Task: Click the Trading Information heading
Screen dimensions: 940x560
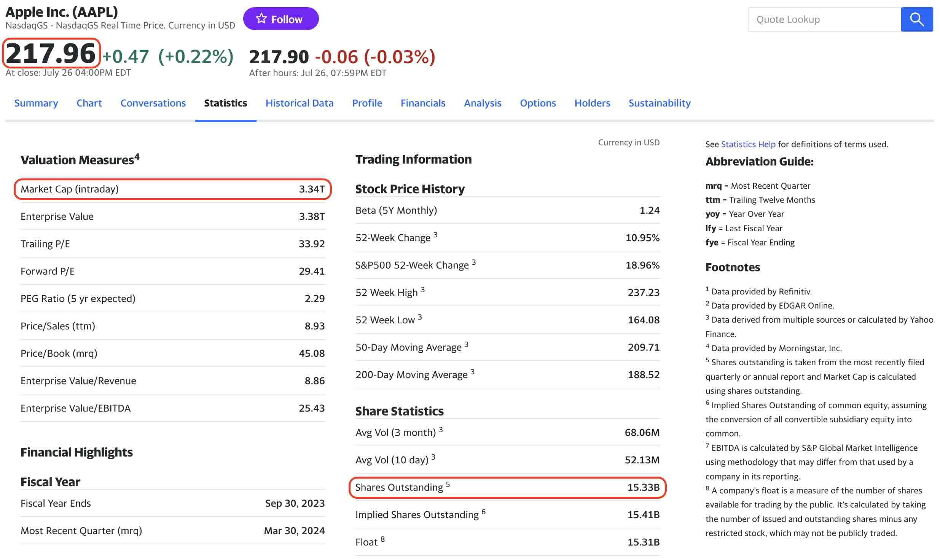Action: (x=413, y=159)
